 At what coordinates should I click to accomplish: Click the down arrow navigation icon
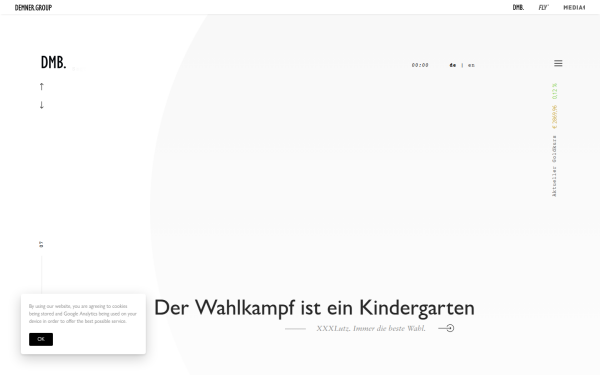[42, 105]
